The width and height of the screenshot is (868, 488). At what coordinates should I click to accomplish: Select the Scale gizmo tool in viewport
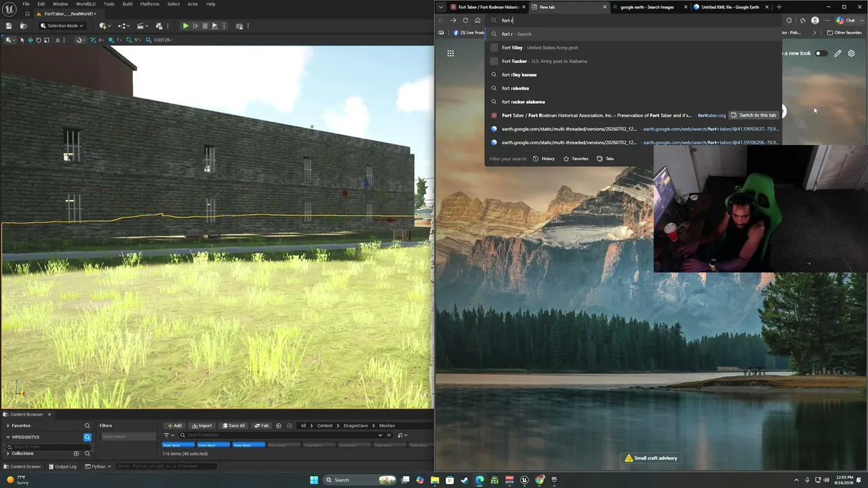pyautogui.click(x=47, y=40)
